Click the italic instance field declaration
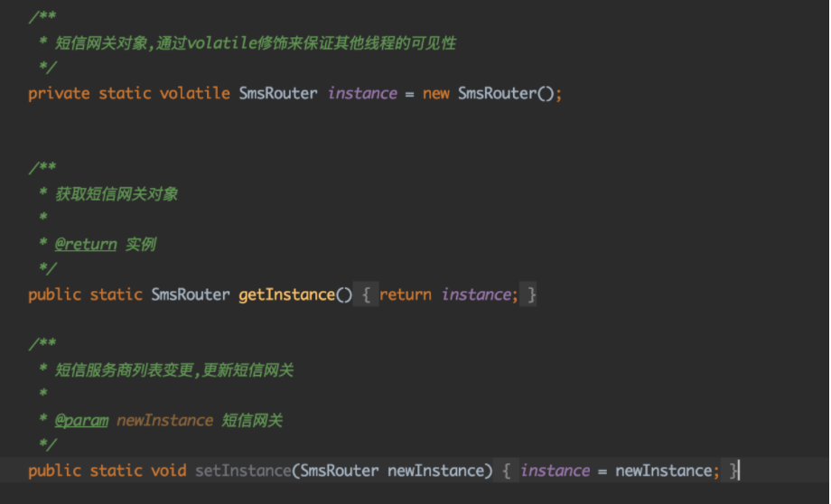The width and height of the screenshot is (831, 504). [x=362, y=93]
